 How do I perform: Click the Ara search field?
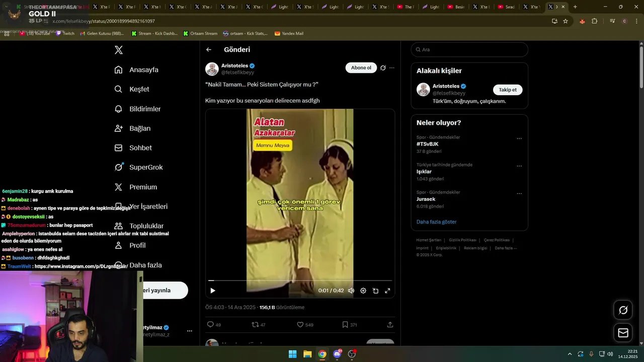click(x=469, y=50)
